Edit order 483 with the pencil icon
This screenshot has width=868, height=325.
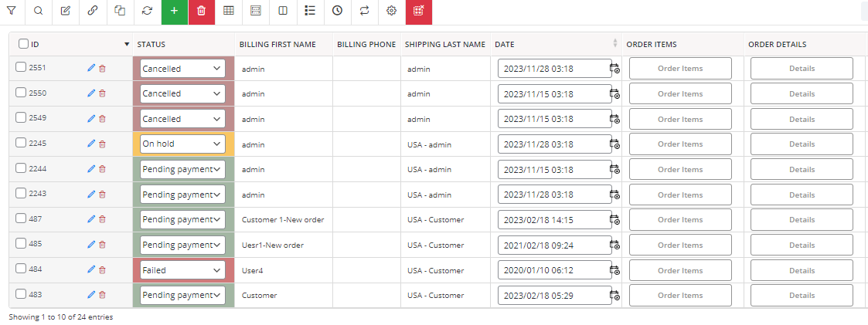[x=91, y=295]
